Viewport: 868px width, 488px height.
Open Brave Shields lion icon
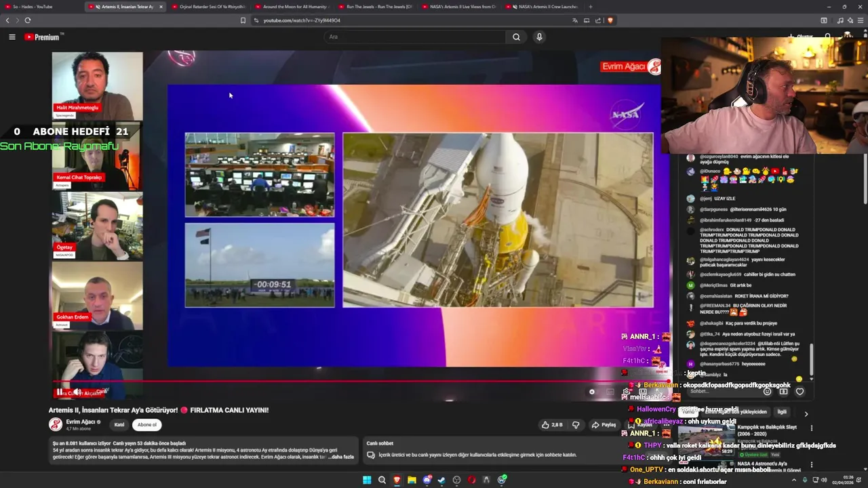pos(610,20)
